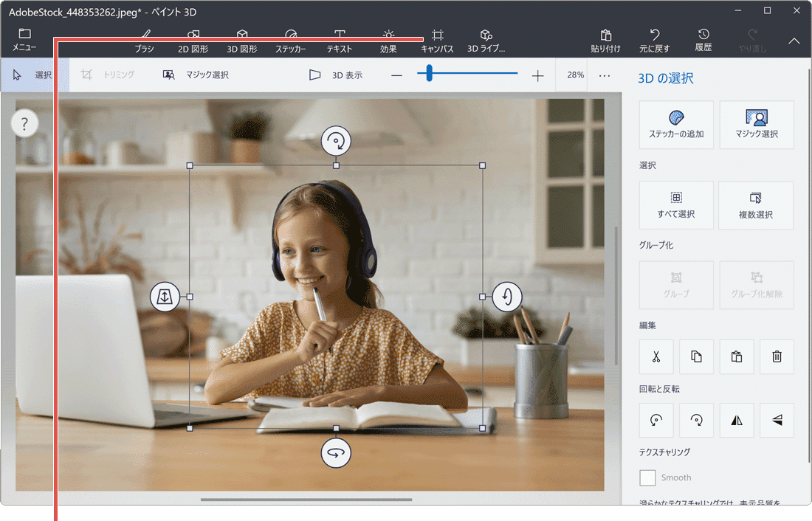Open the Menu (メニュー) folder

[24, 41]
